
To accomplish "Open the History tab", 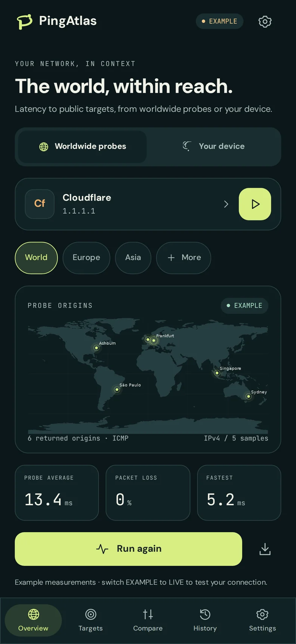I will (205, 620).
